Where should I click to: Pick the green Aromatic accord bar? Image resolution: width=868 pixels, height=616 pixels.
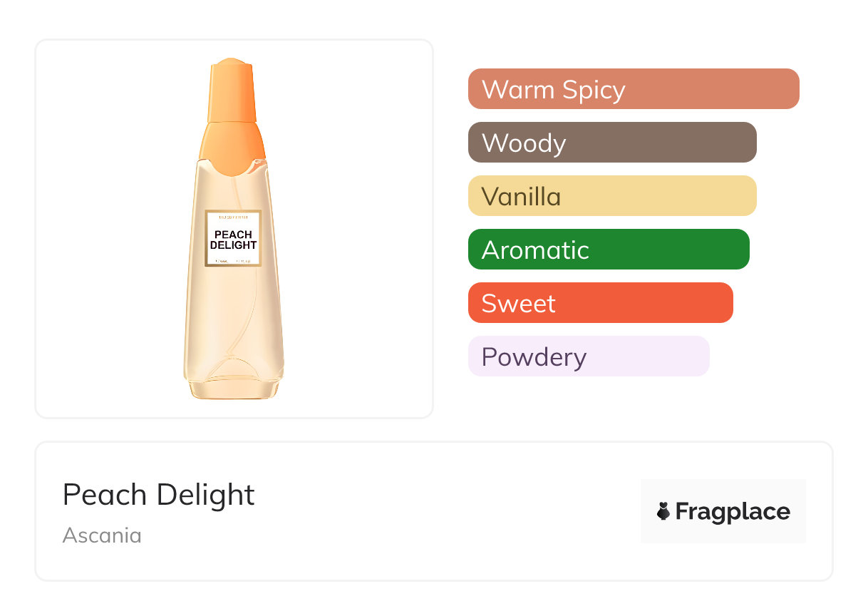point(608,250)
